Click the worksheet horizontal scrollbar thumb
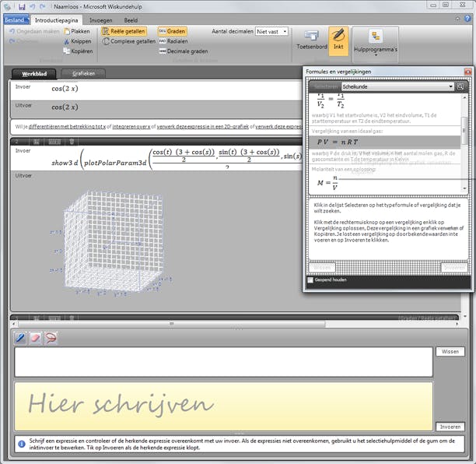 [172, 324]
